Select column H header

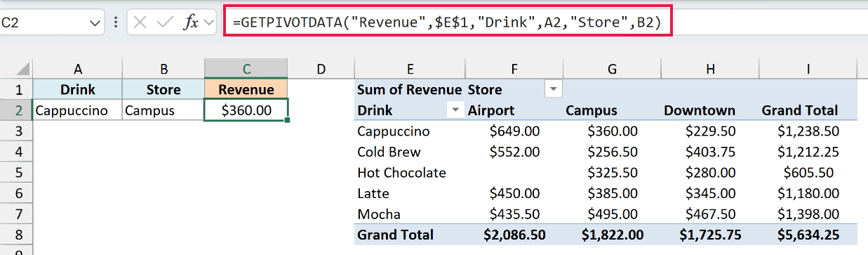[710, 69]
